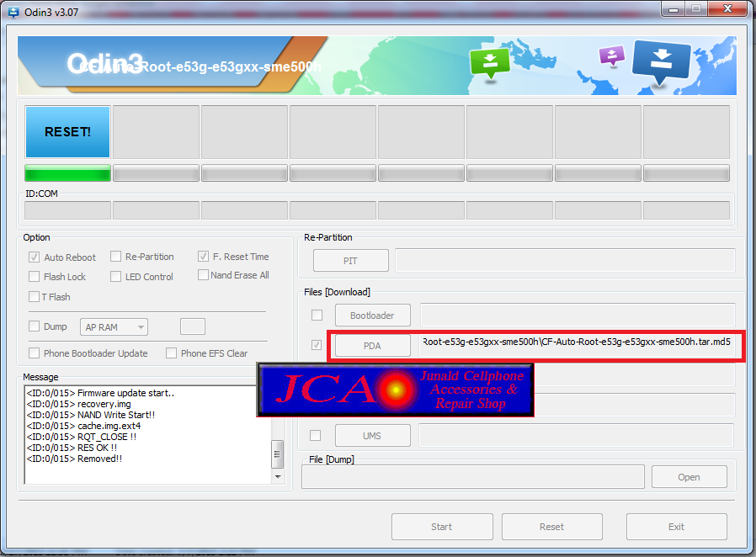Click Start to begin flashing

tap(442, 526)
